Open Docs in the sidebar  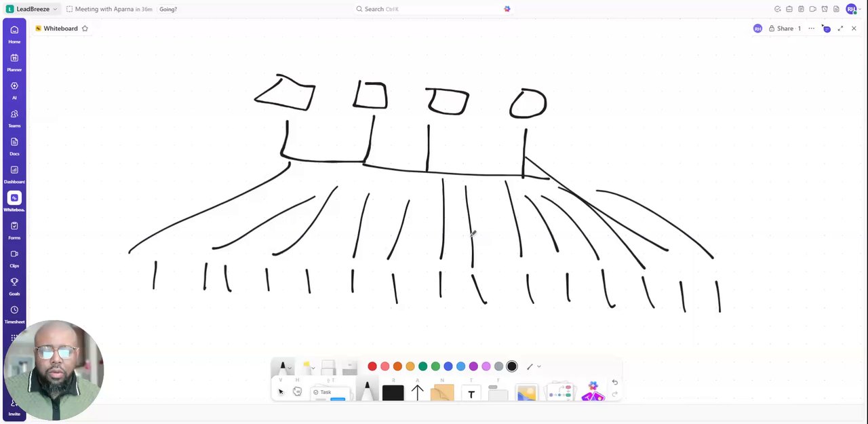click(x=14, y=146)
